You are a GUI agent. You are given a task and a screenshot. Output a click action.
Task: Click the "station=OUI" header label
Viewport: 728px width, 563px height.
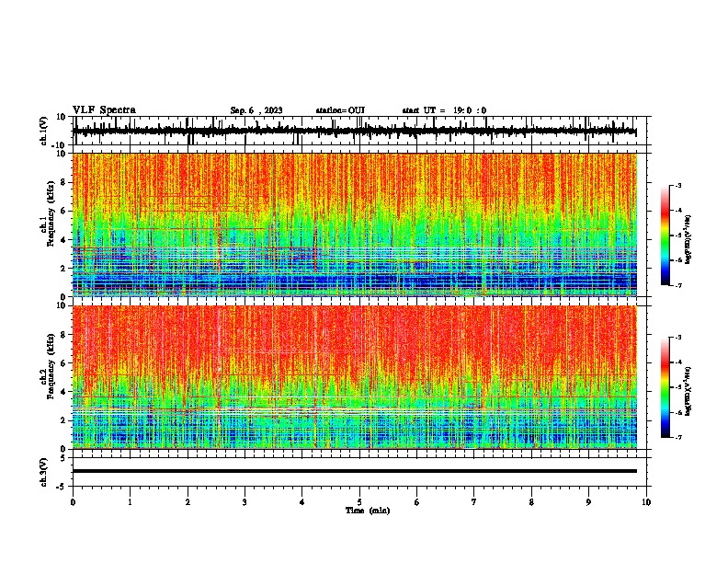tap(340, 110)
